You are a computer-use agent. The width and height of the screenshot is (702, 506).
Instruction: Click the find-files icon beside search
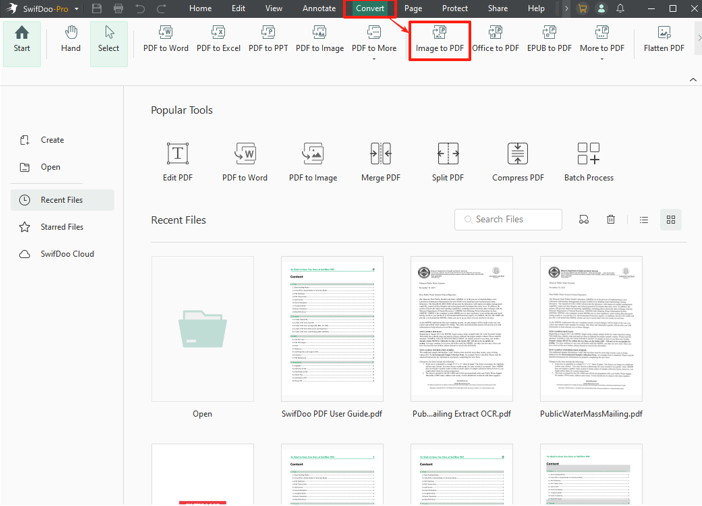tap(584, 219)
